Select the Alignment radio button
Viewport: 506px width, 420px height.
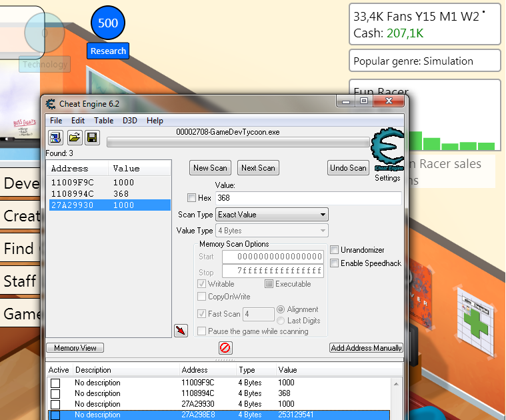pos(281,309)
